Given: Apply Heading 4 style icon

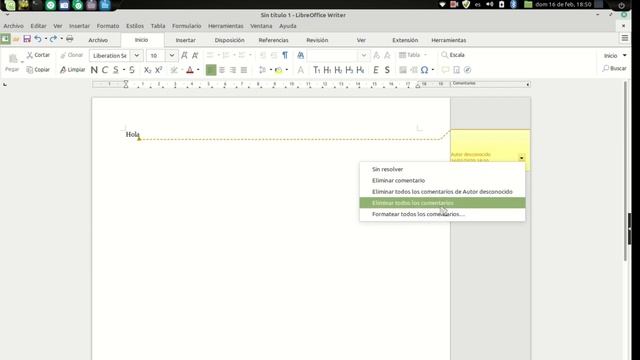Looking at the screenshot, I should pyautogui.click(x=360, y=70).
